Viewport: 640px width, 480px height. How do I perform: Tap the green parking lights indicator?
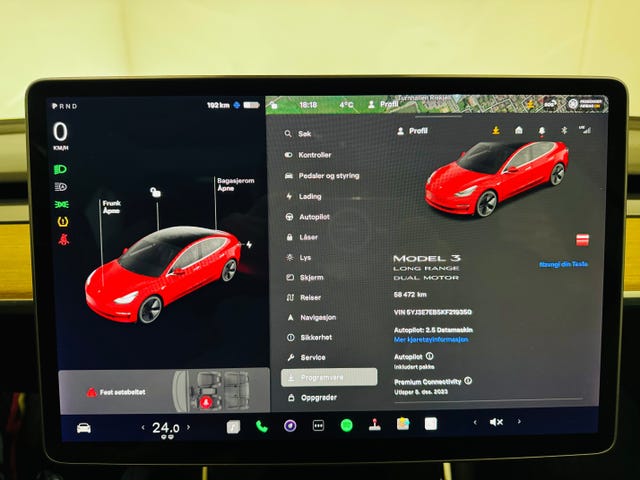click(x=62, y=204)
